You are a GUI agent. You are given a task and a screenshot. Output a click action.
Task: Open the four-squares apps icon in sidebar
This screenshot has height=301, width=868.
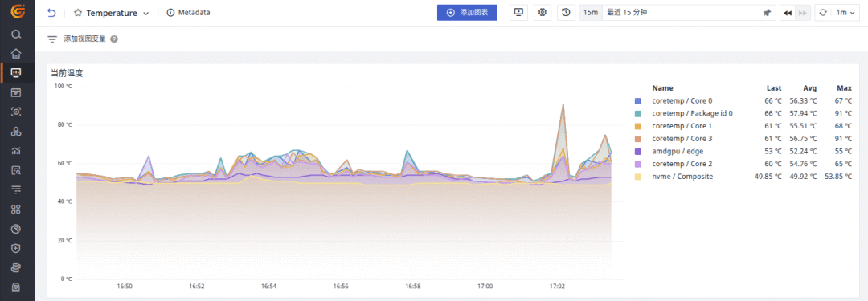click(16, 209)
